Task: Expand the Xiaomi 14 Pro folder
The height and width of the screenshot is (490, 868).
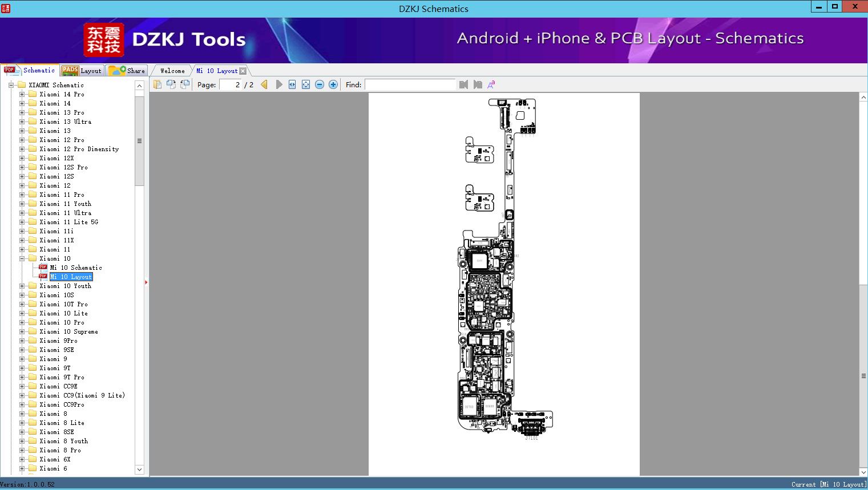Action: pyautogui.click(x=22, y=94)
